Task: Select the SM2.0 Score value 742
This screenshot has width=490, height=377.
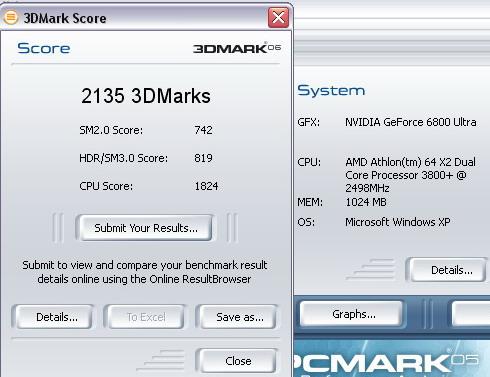Action: (203, 130)
